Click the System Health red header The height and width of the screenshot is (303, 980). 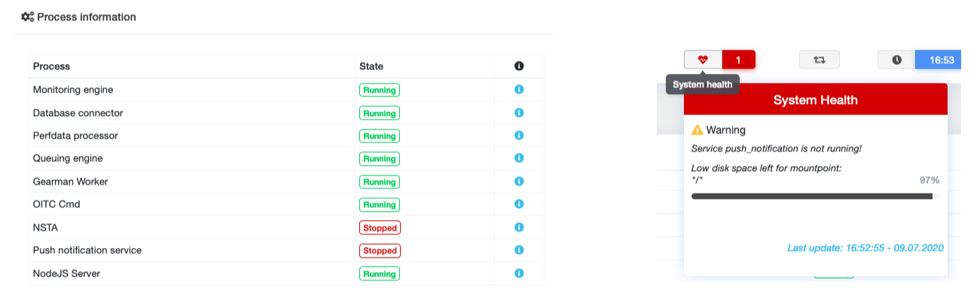(815, 99)
